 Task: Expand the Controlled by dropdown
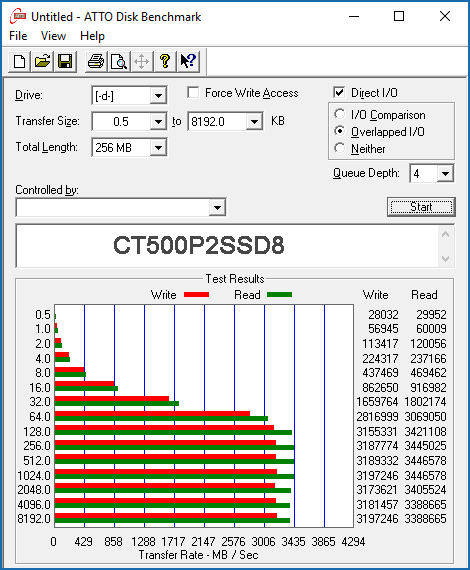point(217,208)
